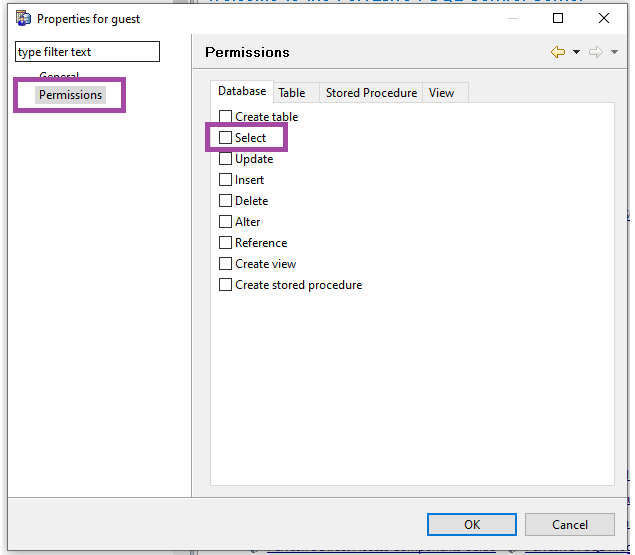This screenshot has width=635, height=555.
Task: Enable the Create table permission
Action: pyautogui.click(x=226, y=117)
